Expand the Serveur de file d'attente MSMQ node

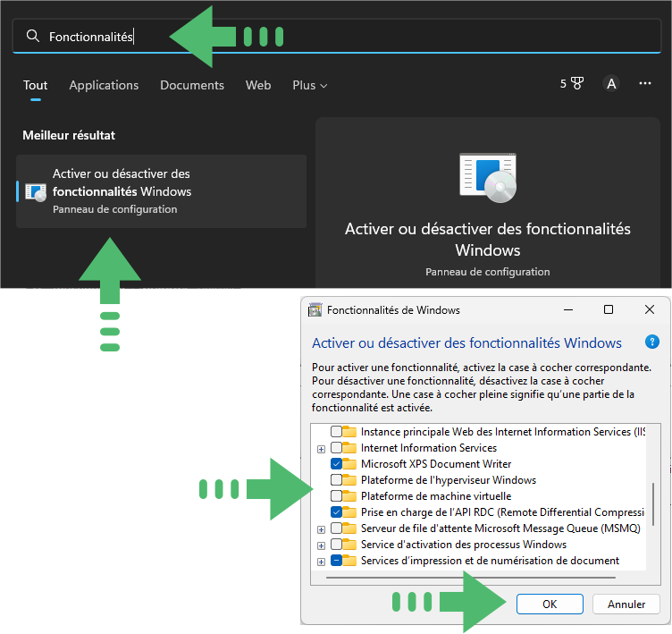point(321,529)
